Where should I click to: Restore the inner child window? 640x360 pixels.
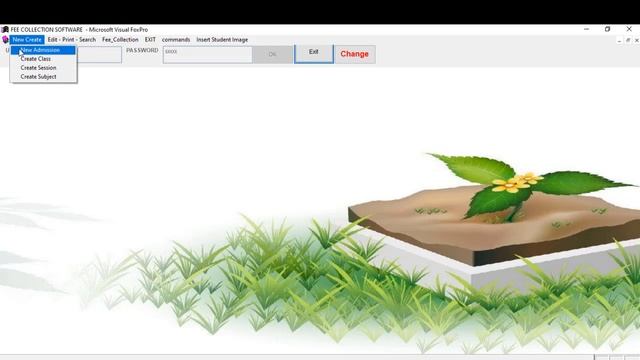[x=628, y=40]
